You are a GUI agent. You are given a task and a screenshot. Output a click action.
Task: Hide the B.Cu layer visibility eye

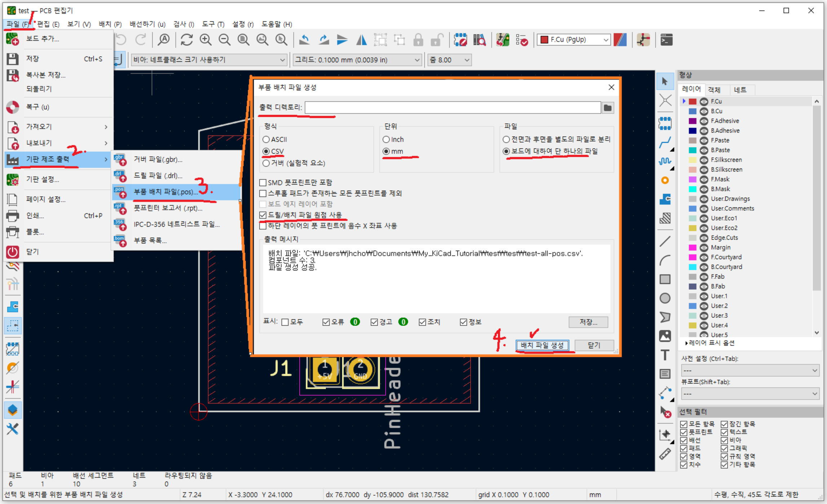(x=704, y=111)
